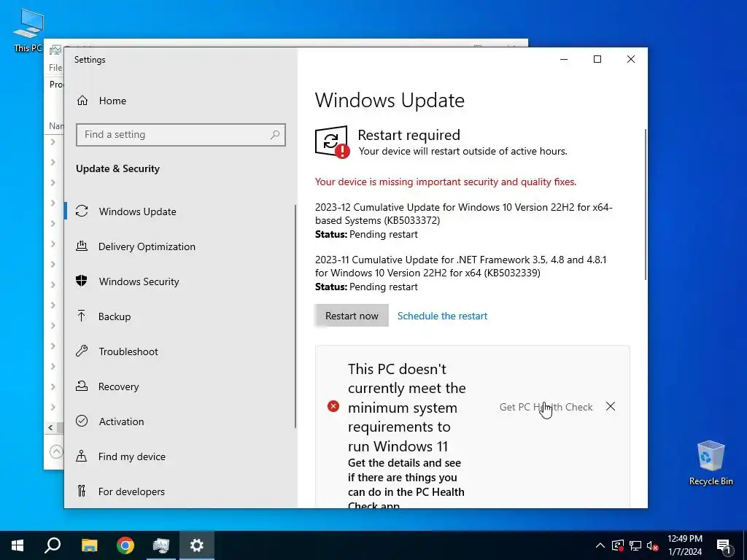This screenshot has width=747, height=560.
Task: Close the Settings window
Action: pyautogui.click(x=631, y=59)
